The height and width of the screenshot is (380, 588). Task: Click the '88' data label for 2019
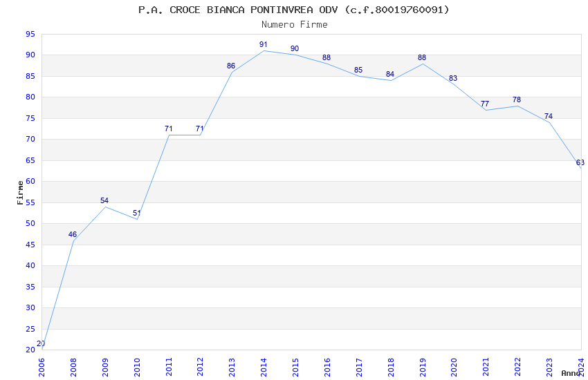422,57
